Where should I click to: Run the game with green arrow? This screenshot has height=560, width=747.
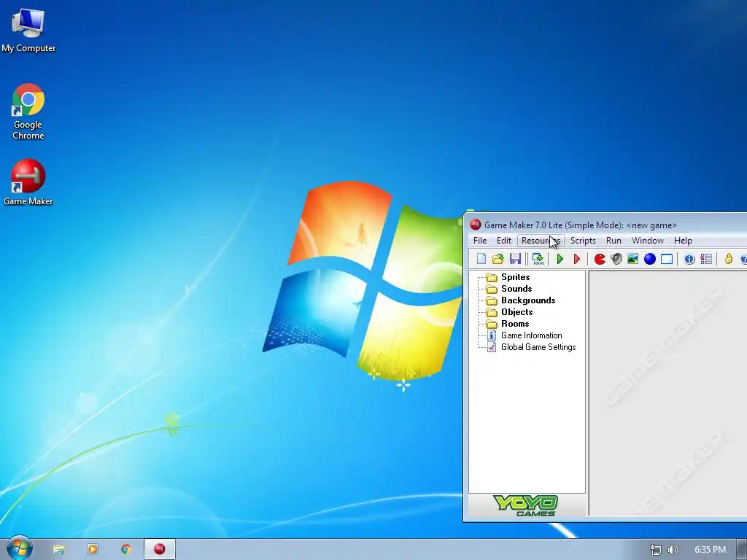(560, 259)
